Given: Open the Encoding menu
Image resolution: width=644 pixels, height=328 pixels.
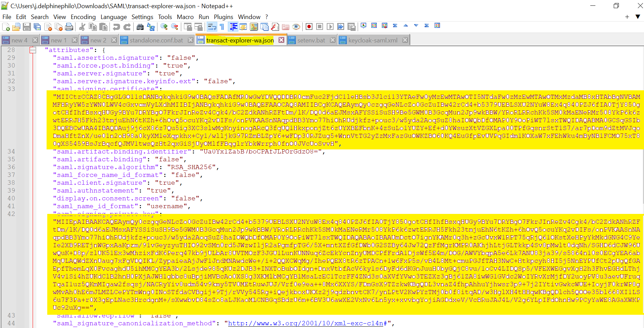Looking at the screenshot, I should pos(83,17).
